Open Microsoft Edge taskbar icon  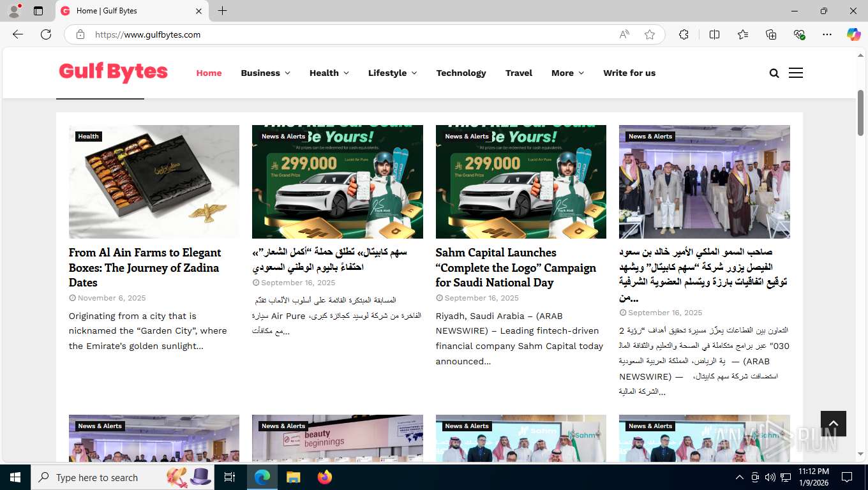pos(262,477)
